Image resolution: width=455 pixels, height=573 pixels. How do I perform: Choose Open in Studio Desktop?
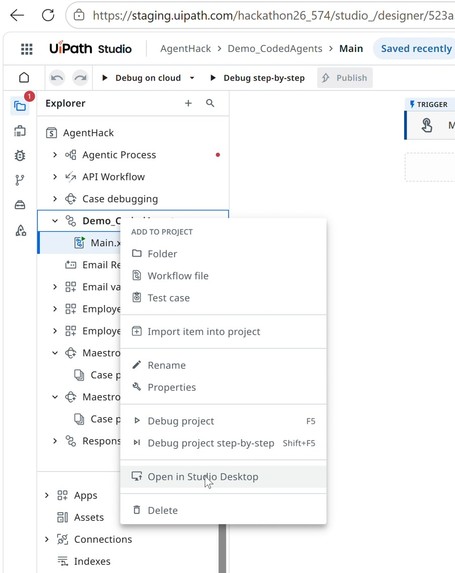coord(223,477)
